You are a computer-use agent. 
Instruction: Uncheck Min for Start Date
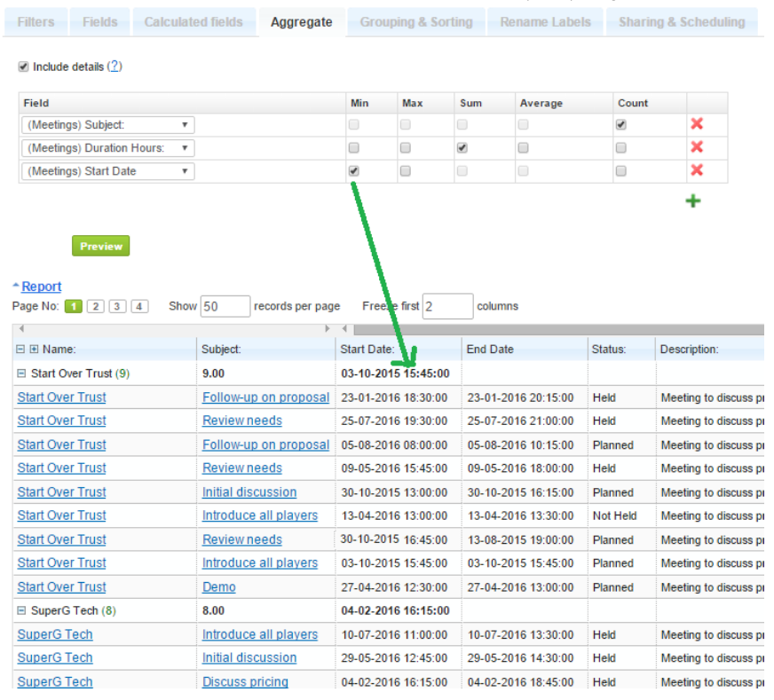[x=354, y=171]
